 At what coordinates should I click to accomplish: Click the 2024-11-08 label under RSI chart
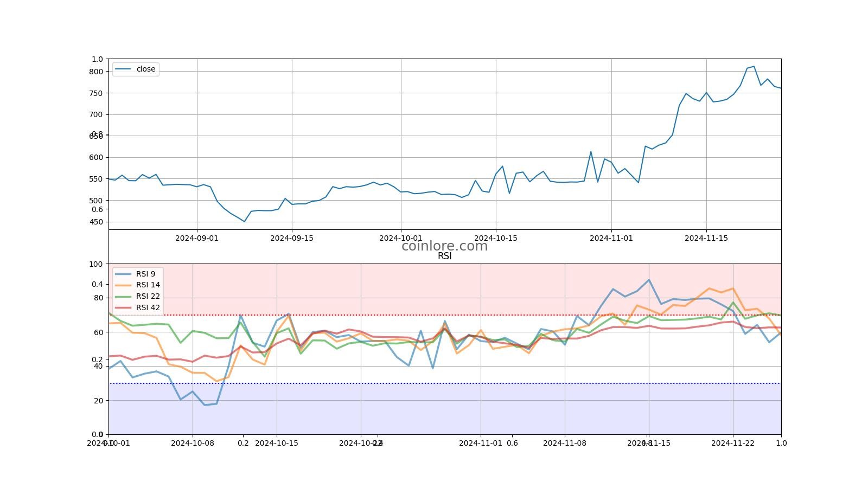(565, 443)
